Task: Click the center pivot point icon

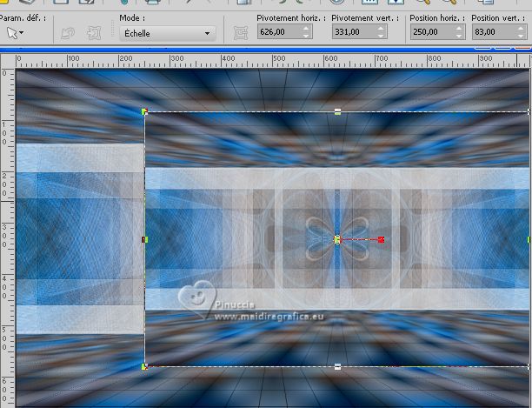Action: [x=241, y=33]
